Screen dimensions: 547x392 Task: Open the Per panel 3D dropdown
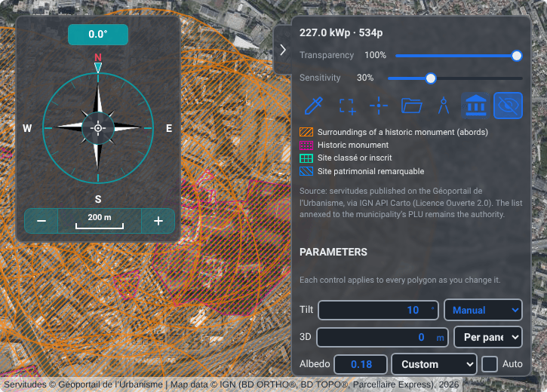tap(487, 337)
